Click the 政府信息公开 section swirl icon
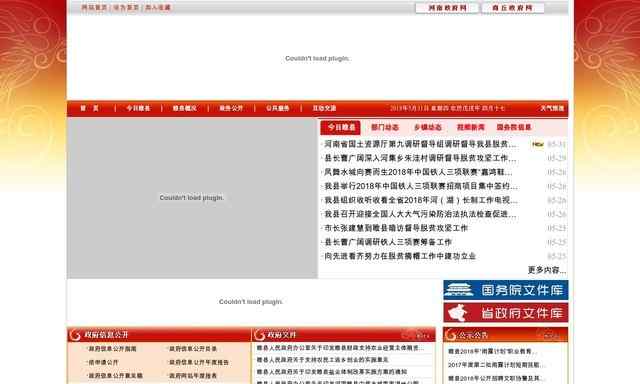Image resolution: width=640 pixels, height=384 pixels. pos(75,335)
